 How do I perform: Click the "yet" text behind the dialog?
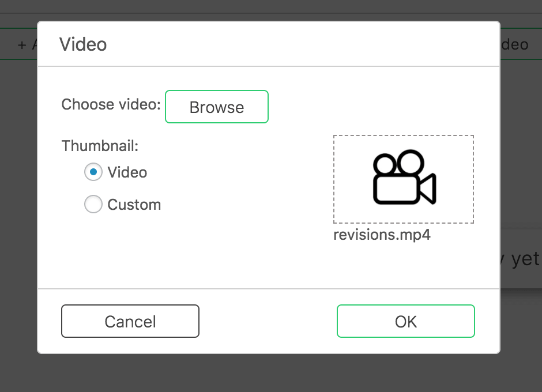(521, 259)
